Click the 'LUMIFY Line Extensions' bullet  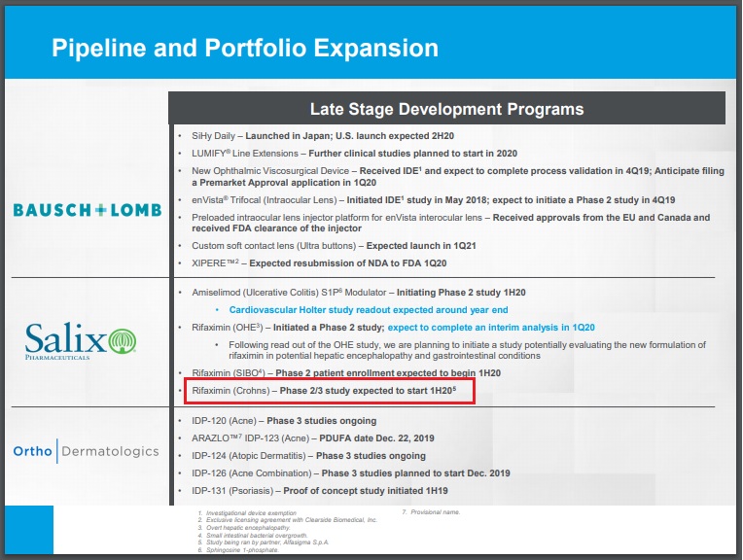point(354,154)
